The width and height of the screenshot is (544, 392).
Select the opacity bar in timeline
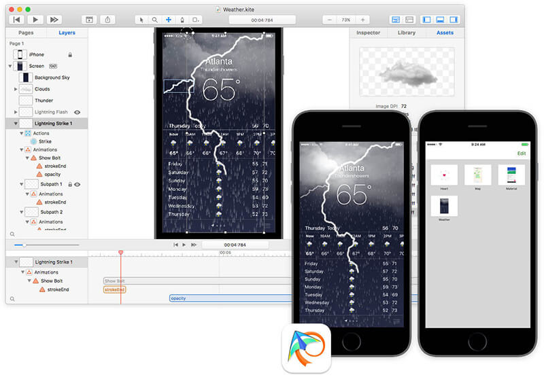pos(231,298)
